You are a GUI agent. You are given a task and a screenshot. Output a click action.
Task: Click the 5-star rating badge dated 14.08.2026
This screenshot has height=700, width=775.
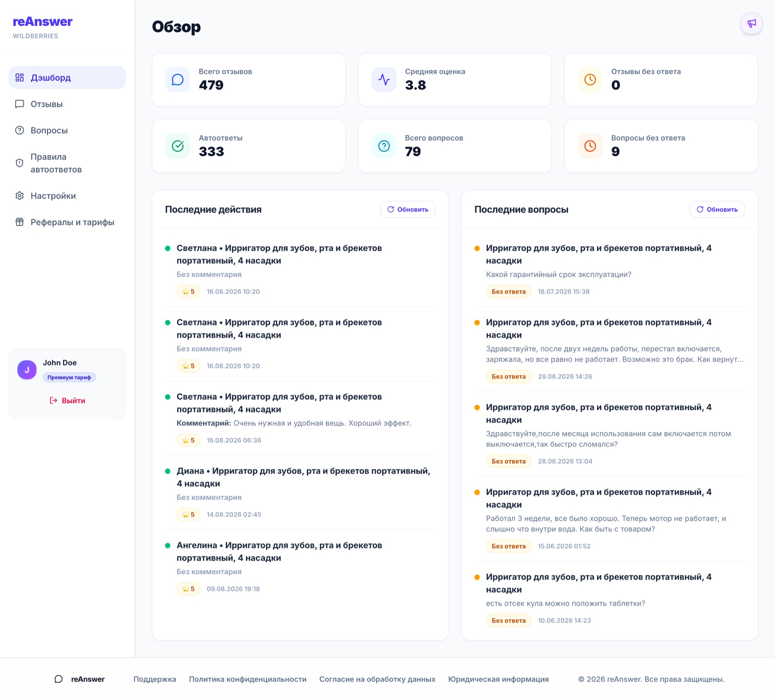(189, 514)
